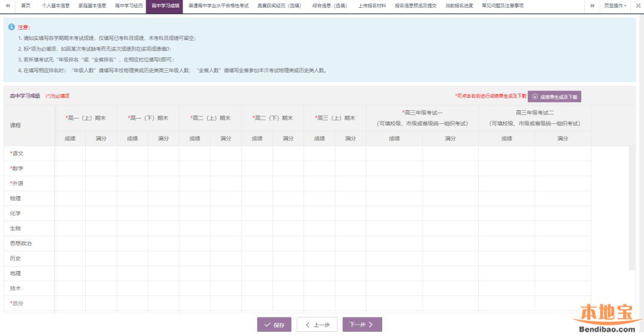This screenshot has height=336, width=644.
Task: Click the tab scroll-right double-arrow icon
Action: tap(592, 5)
